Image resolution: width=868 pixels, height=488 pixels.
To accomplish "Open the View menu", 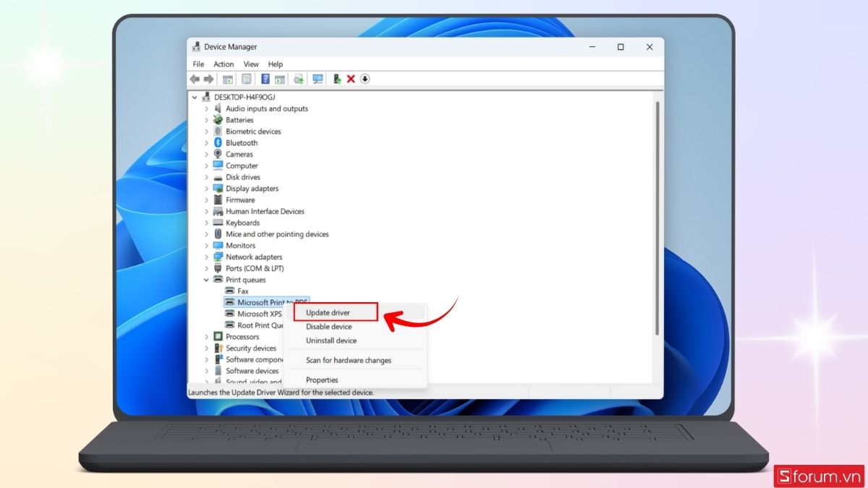I will tap(250, 64).
